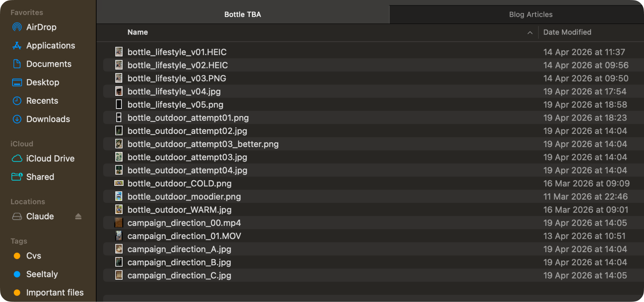The width and height of the screenshot is (644, 302).
Task: Open AirDrop from sidebar icon
Action: tap(17, 27)
